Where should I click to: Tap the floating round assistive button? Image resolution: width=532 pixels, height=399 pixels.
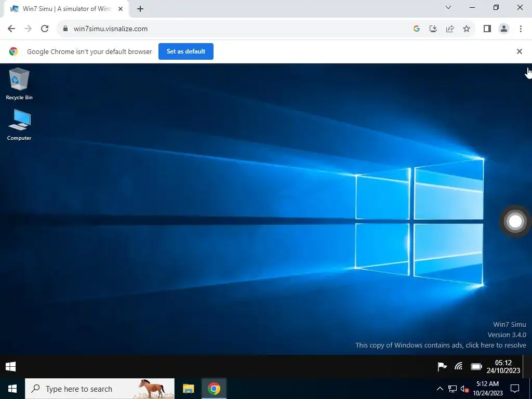(515, 221)
